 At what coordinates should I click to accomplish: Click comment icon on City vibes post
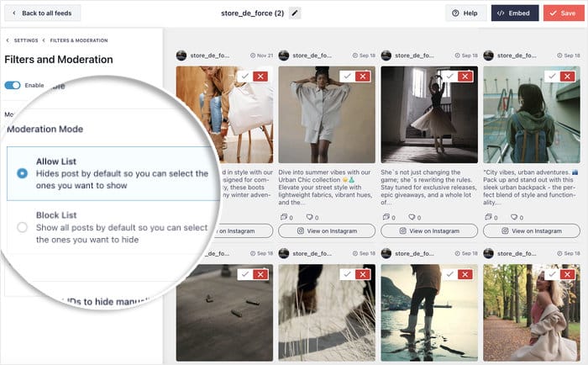[489, 217]
